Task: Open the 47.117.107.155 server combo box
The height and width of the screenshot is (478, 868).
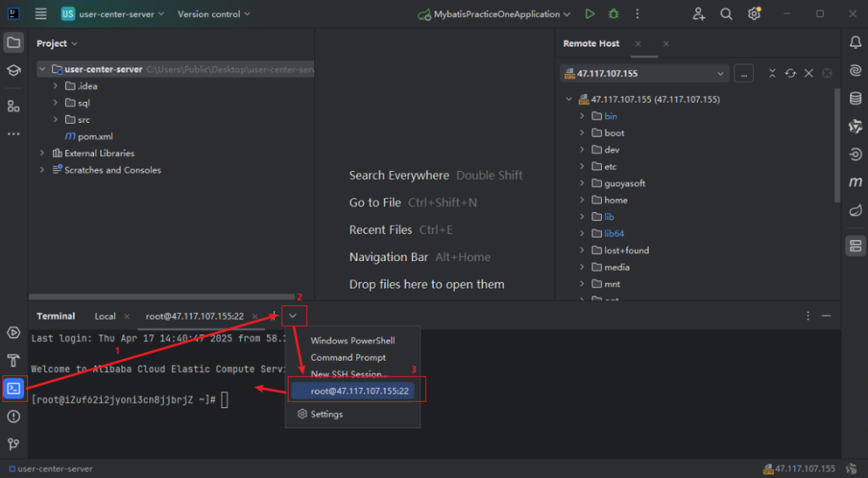Action: 645,73
